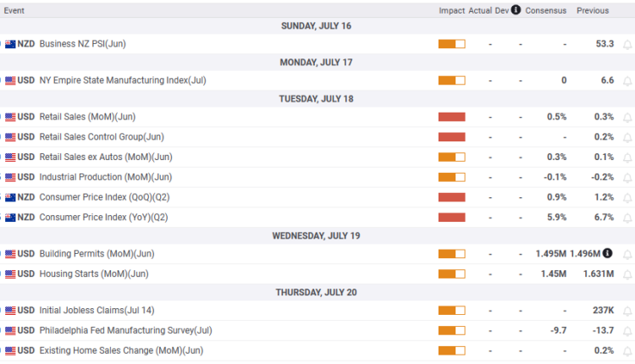Viewport: 635px width, 364px height.
Task: Click the bell icon for NY Empire State Manufacturing Index
Action: [x=628, y=81]
